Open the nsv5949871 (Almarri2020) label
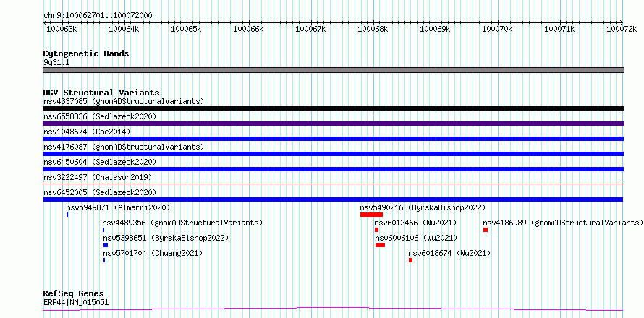Image resolution: width=644 pixels, height=318 pixels. pos(118,207)
